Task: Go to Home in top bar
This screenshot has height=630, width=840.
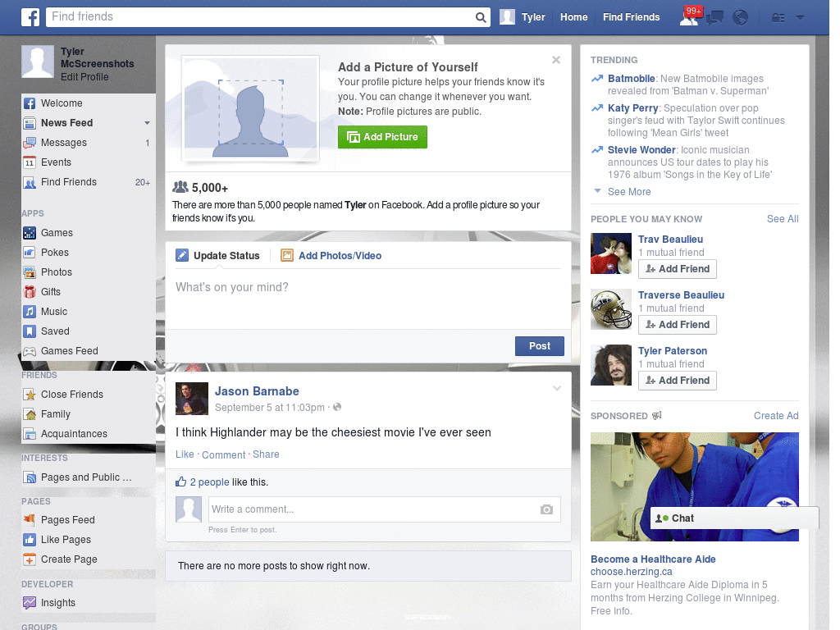Action: tap(573, 17)
